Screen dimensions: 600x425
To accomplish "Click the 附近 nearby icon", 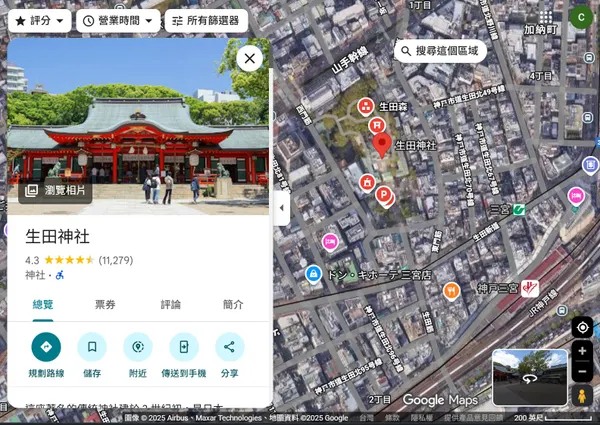I will [x=138, y=347].
